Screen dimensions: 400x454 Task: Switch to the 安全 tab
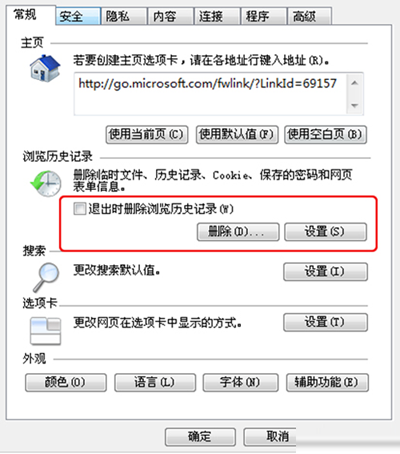(x=78, y=16)
